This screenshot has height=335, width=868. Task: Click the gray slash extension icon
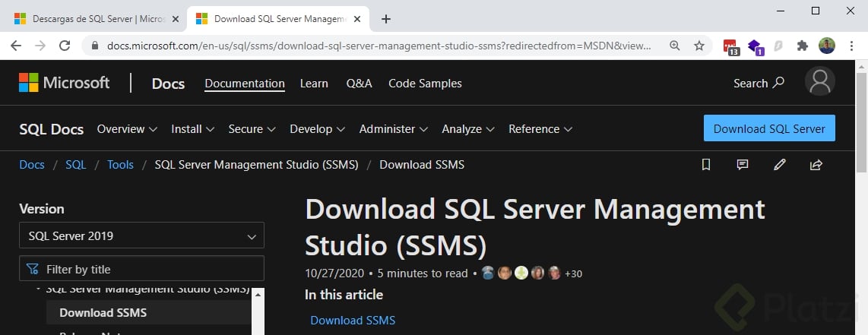(778, 46)
